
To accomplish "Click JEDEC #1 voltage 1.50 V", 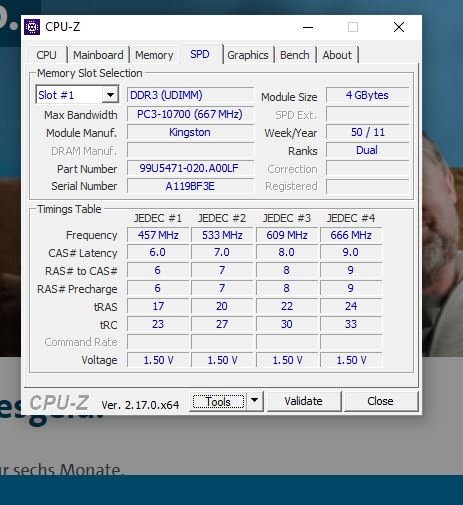I will tap(158, 360).
